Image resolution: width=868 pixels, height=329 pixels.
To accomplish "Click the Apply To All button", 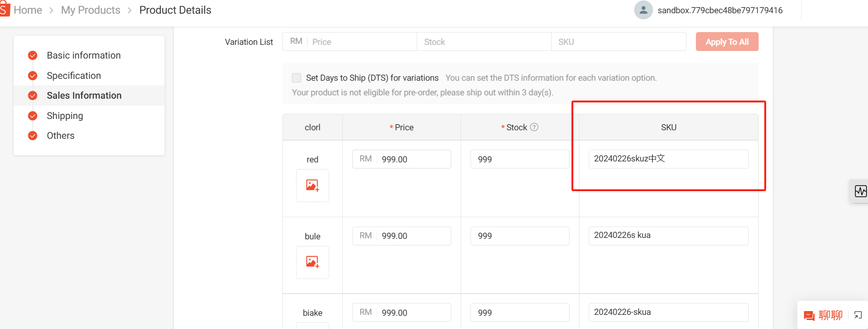I will pyautogui.click(x=727, y=42).
